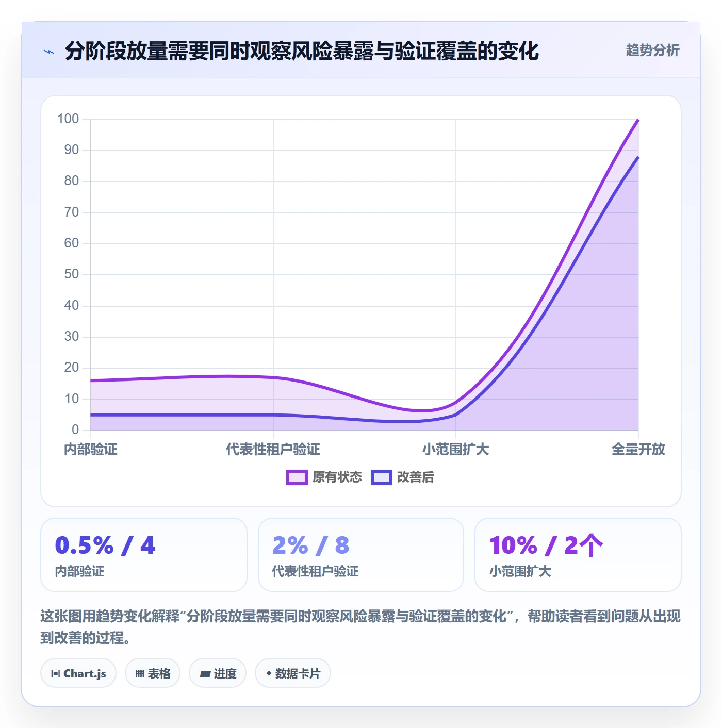Click the 2% / 8 data card value
The height and width of the screenshot is (728, 722).
(x=311, y=545)
